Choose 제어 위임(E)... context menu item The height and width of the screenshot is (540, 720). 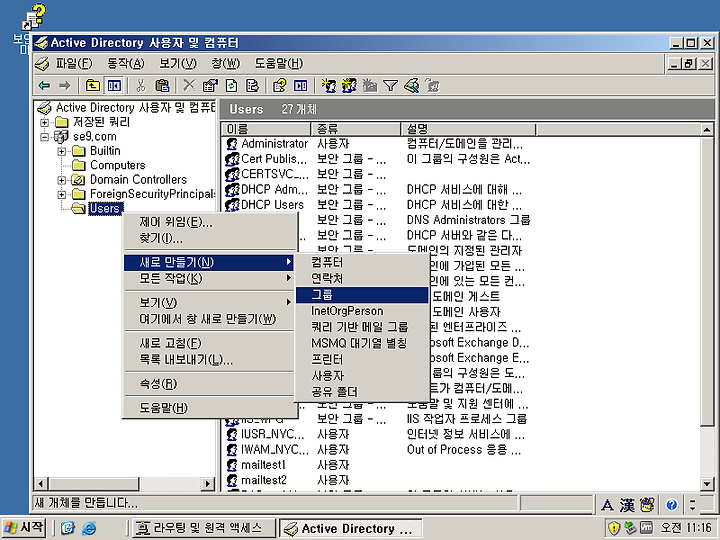209,222
